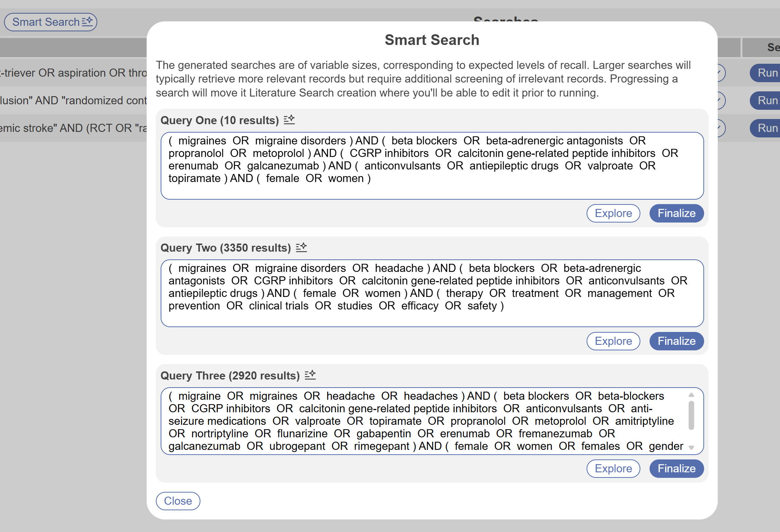The image size is (780, 532).
Task: Finalize Query Three search
Action: coord(676,469)
